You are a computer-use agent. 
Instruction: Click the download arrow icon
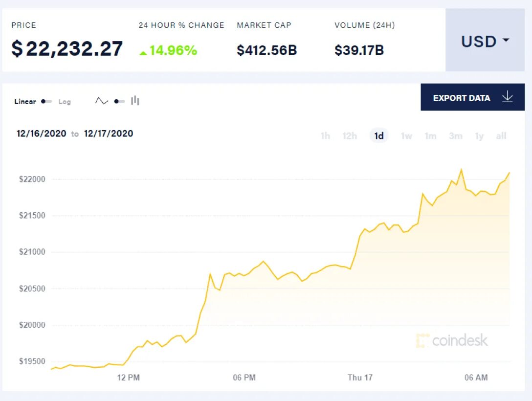point(507,97)
